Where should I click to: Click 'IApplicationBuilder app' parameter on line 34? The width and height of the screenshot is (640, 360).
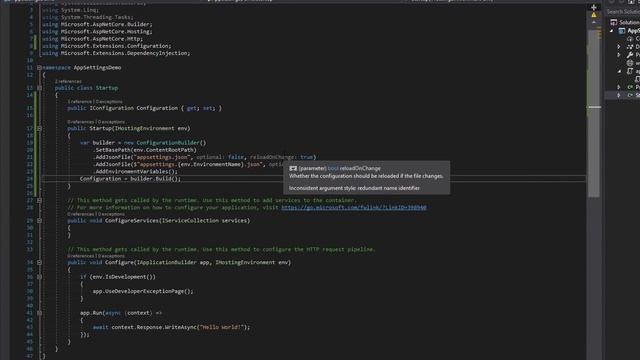(x=173, y=262)
